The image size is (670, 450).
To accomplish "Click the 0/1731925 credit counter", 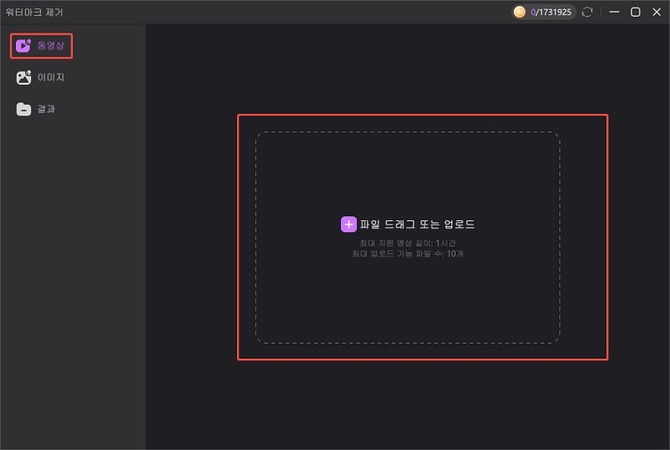I will [x=550, y=12].
